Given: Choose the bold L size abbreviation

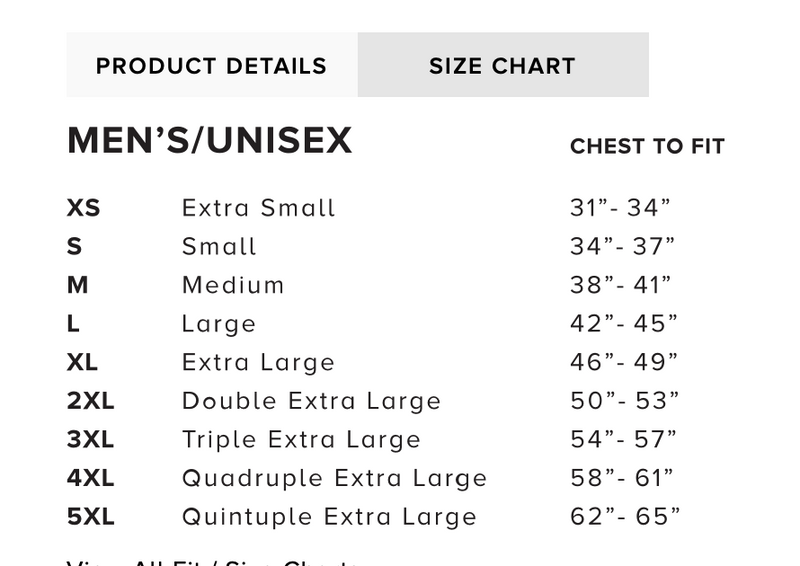Looking at the screenshot, I should click(x=73, y=324).
